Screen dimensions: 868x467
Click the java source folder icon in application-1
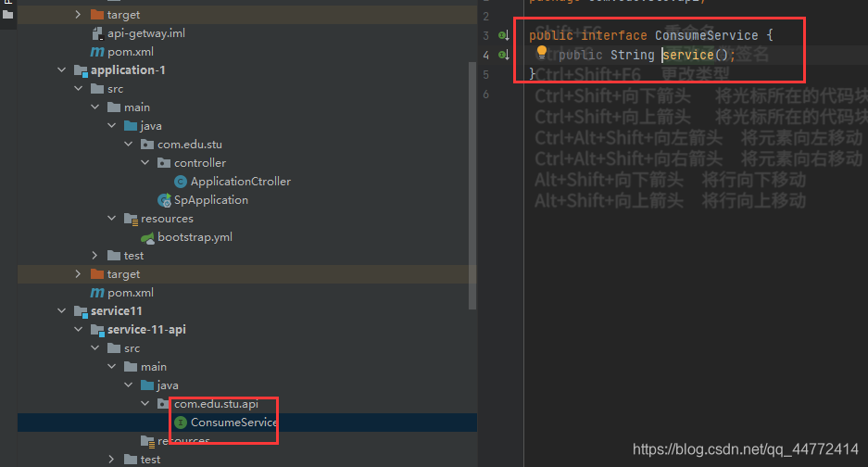tap(131, 126)
